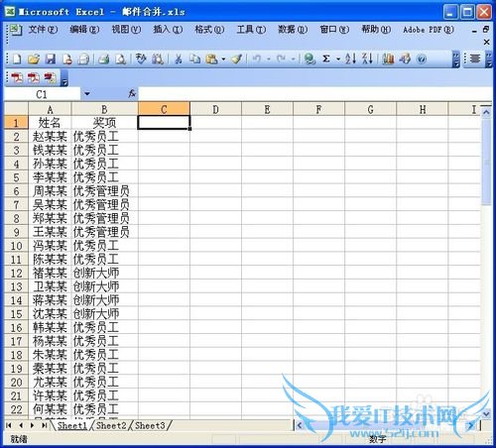496x448 pixels.
Task: Open Print Preview with the magnifier-page icon
Action: coord(121,59)
